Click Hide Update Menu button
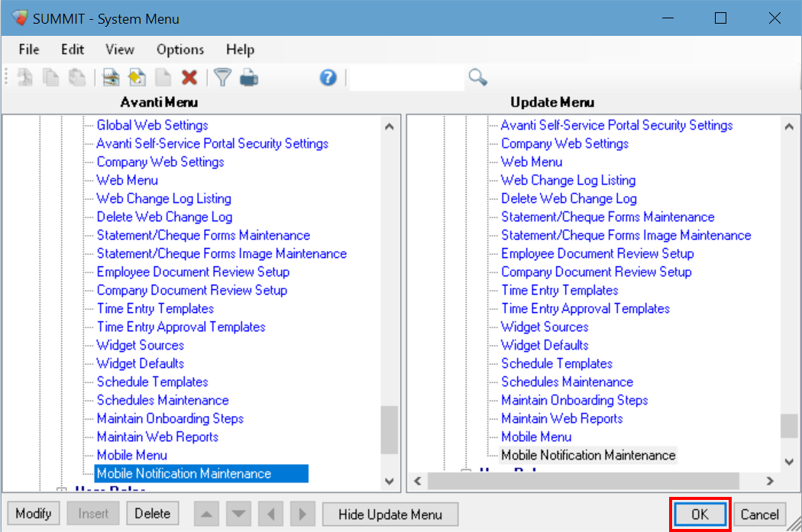 click(390, 514)
